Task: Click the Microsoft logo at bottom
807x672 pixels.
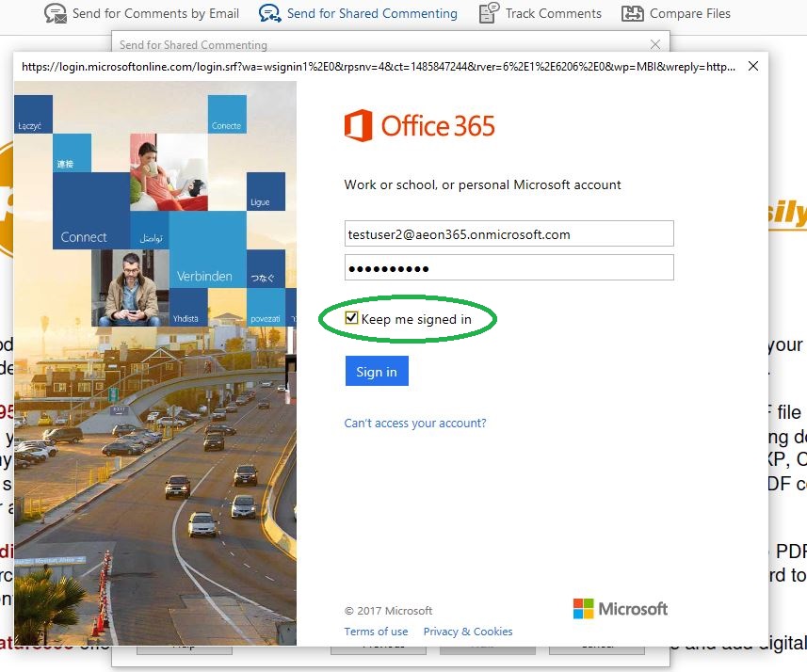Action: tap(621, 609)
